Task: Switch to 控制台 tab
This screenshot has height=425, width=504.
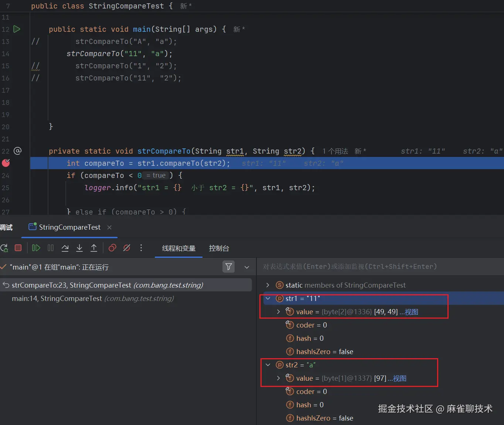Action: (x=219, y=248)
